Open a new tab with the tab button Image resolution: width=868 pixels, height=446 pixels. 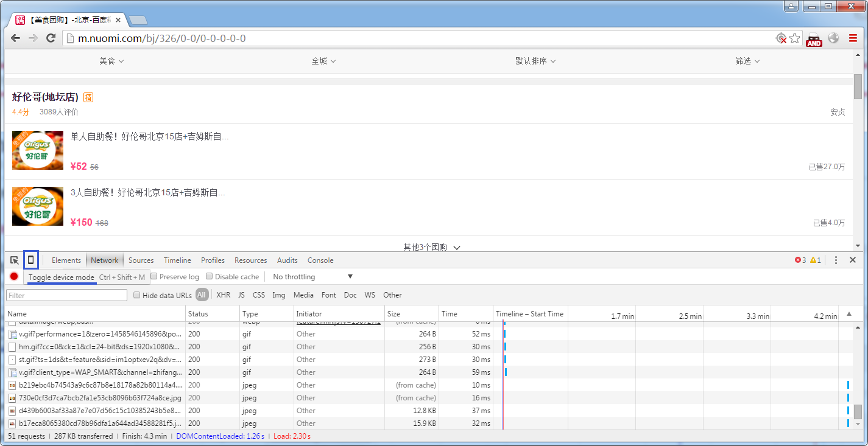[138, 20]
